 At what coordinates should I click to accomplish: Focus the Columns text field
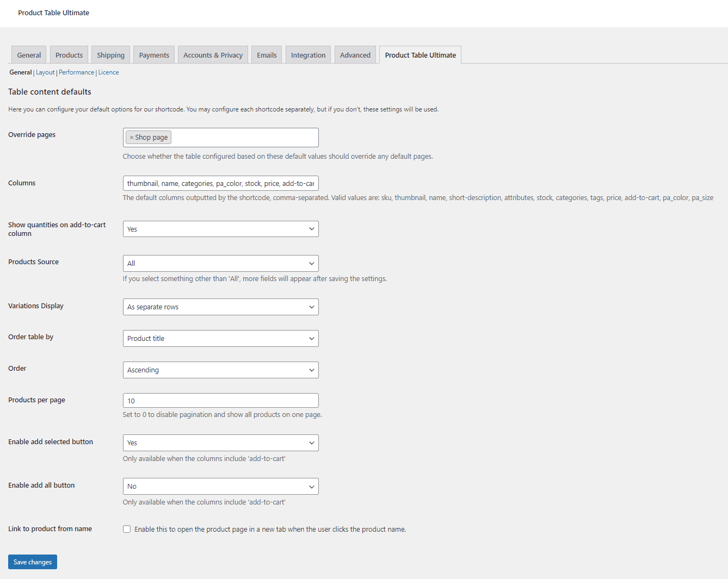(x=221, y=183)
